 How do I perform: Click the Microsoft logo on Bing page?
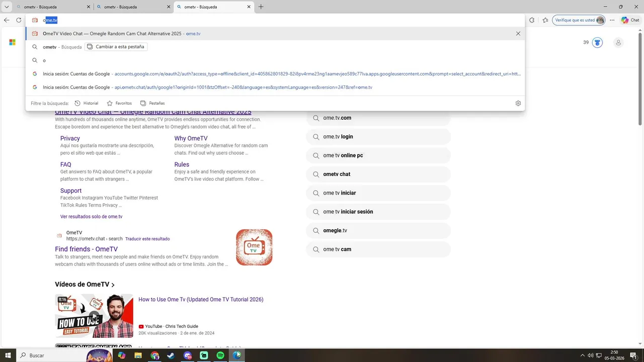[12, 42]
